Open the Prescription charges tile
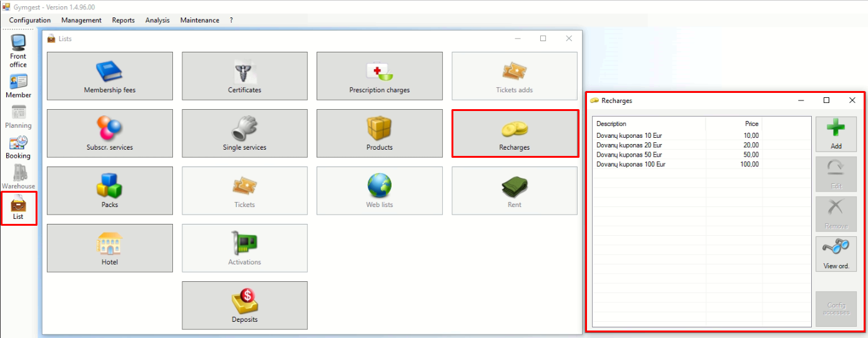The width and height of the screenshot is (868, 338). tap(380, 76)
